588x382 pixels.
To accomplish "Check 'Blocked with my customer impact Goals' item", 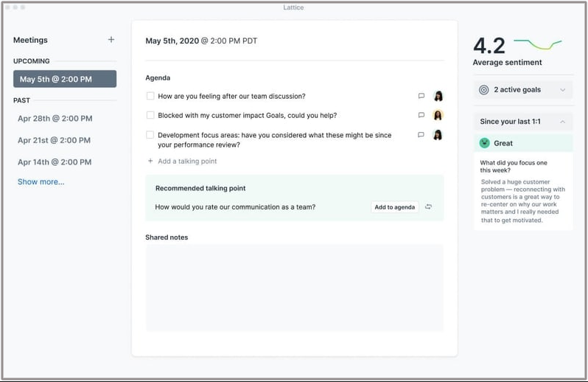I will (x=150, y=115).
